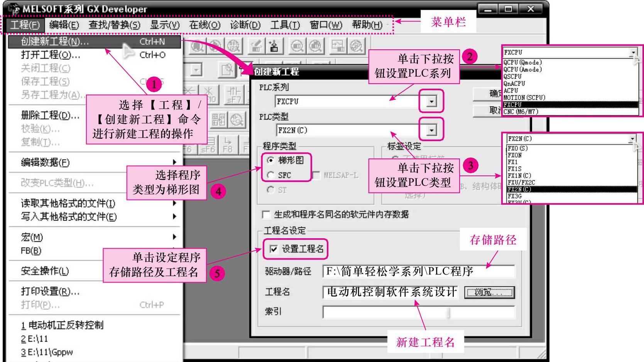This screenshot has width=644, height=362.
Task: Click the PLC transfer arrows toolbar icon
Action: click(x=274, y=46)
